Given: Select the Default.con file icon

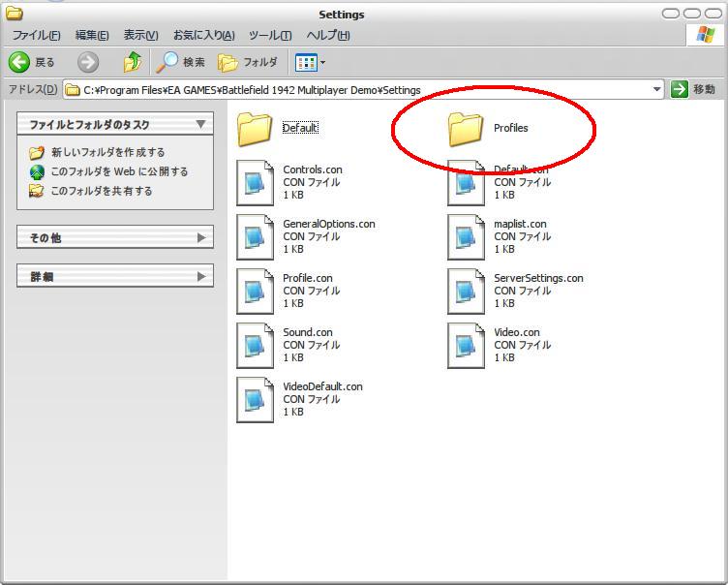Looking at the screenshot, I should (x=466, y=183).
